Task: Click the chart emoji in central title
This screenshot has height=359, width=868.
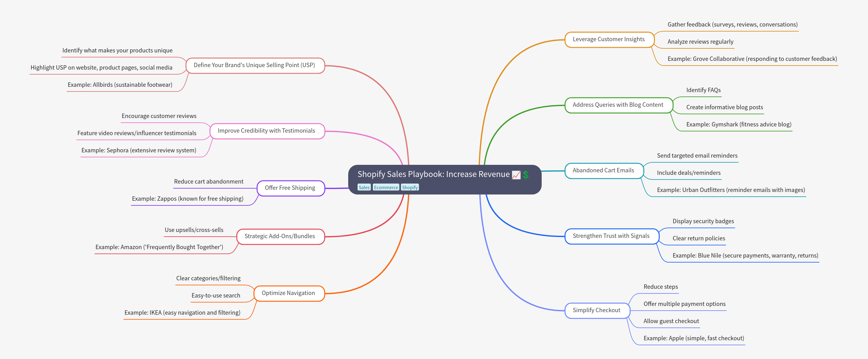Action: (x=516, y=175)
